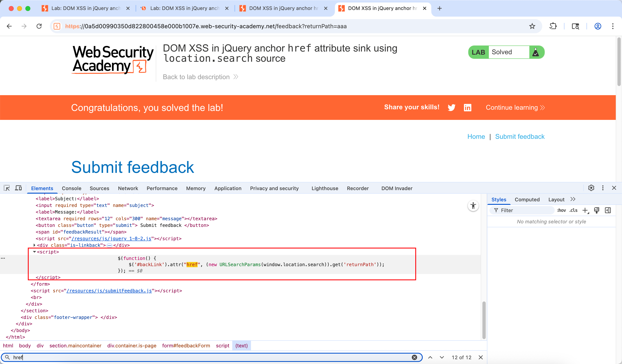The width and height of the screenshot is (622, 364).
Task: Toggle element classes with .cls button
Action: 573,210
